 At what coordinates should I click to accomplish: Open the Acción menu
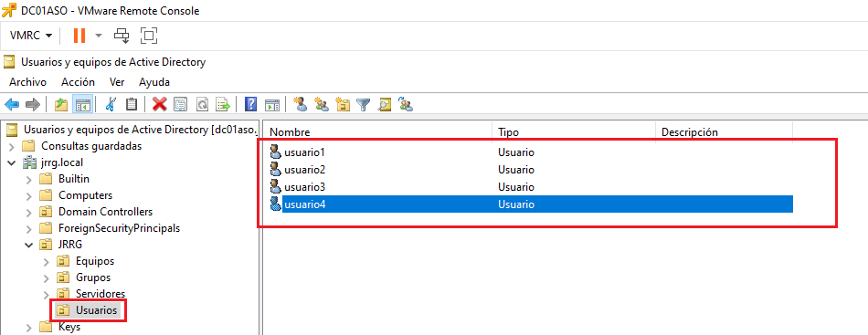click(x=78, y=82)
